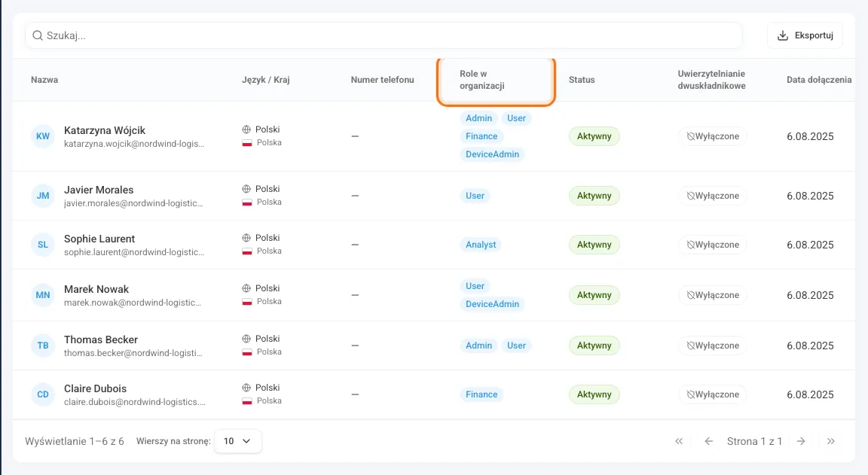Click the Język / Kraj column header
This screenshot has width=868, height=475.
pyautogui.click(x=266, y=80)
